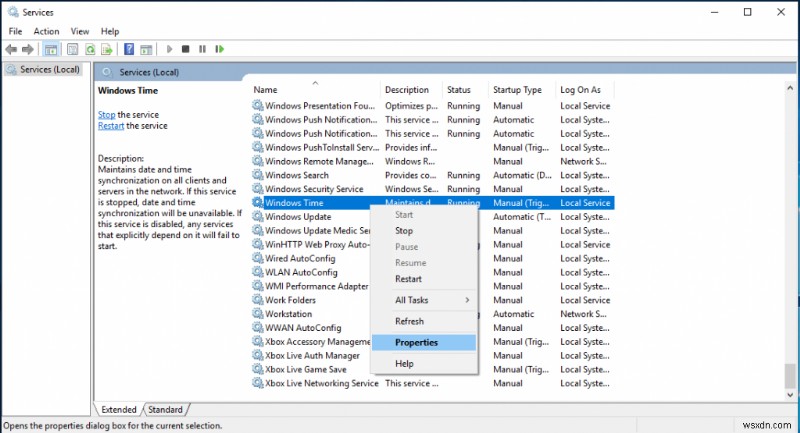Viewport: 800px width, 433px height.
Task: Click the blue Help toolbar icon
Action: [129, 49]
